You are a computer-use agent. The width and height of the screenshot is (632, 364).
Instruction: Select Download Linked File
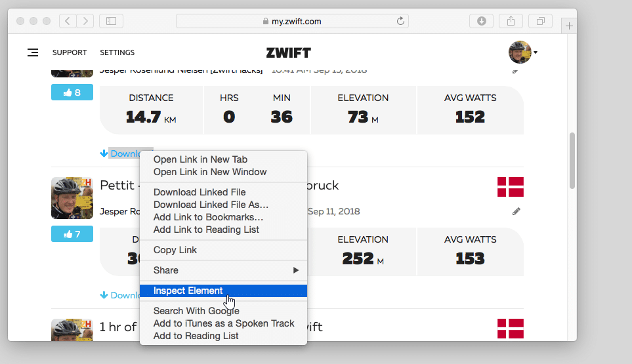coord(223,192)
